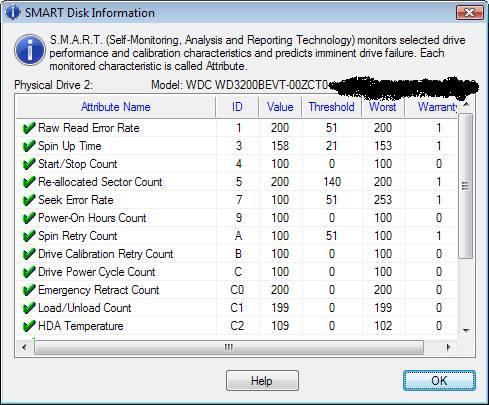
Task: Click worst value 102 for HDA Temperature
Action: click(383, 326)
